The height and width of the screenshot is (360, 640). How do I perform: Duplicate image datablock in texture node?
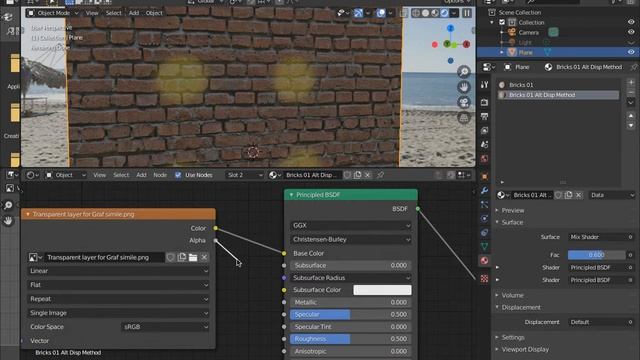tap(182, 257)
